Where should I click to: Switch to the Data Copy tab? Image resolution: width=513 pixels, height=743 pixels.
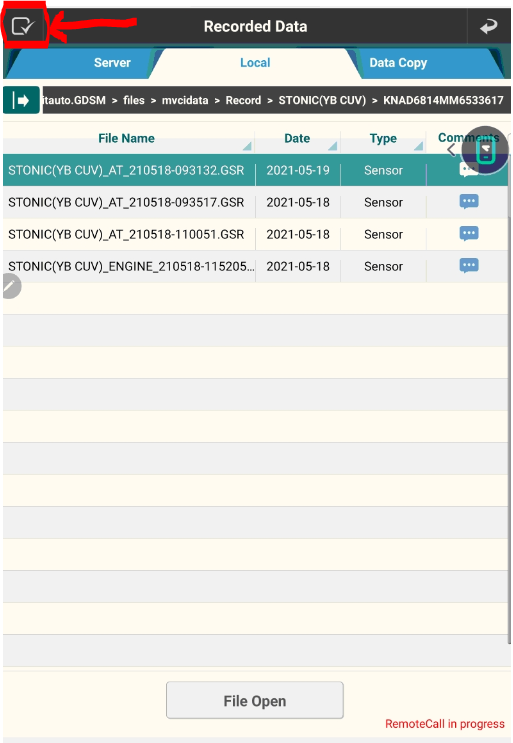coord(398,63)
